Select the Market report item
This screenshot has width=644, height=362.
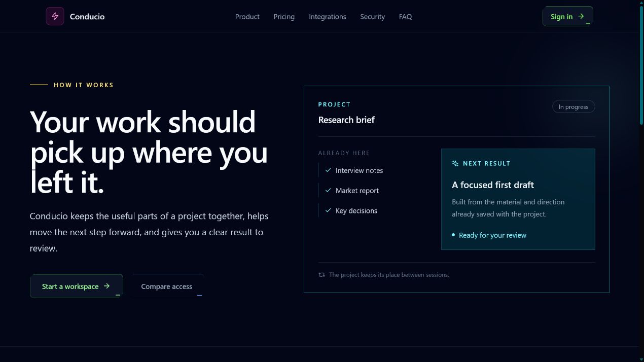pos(349,191)
